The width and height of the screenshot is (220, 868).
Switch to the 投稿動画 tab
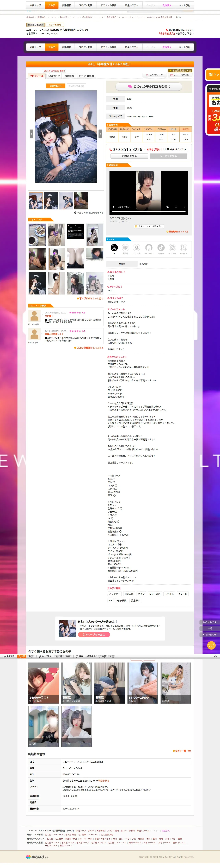click(x=69, y=76)
